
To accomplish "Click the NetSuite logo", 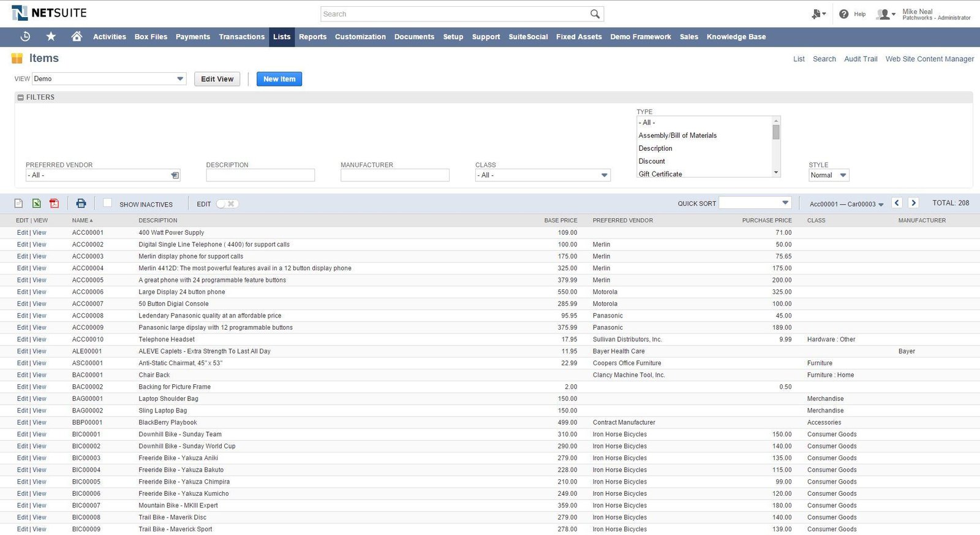I will 49,13.
